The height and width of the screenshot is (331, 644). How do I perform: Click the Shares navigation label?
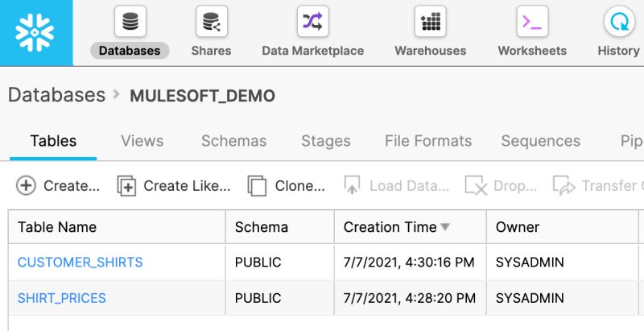pyautogui.click(x=211, y=51)
